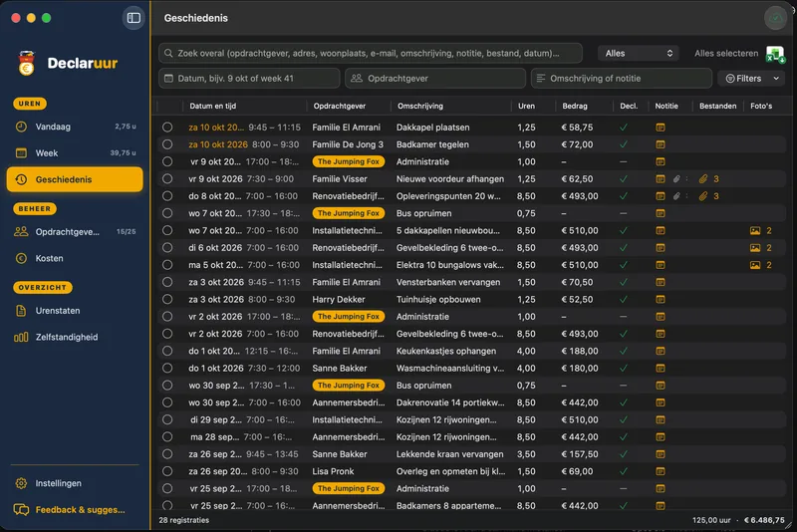This screenshot has width=797, height=532.
Task: Click declared checkmark in Wasmachineaansluiting row
Action: point(624,369)
